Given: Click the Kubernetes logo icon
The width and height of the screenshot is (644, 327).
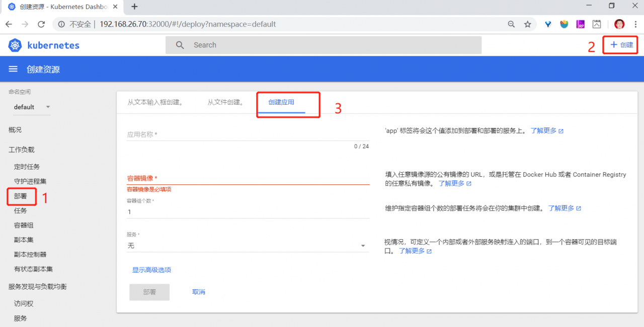Looking at the screenshot, I should (15, 45).
